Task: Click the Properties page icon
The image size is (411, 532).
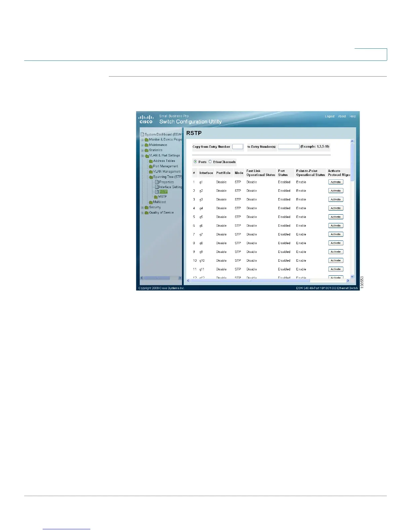Action: (x=157, y=182)
